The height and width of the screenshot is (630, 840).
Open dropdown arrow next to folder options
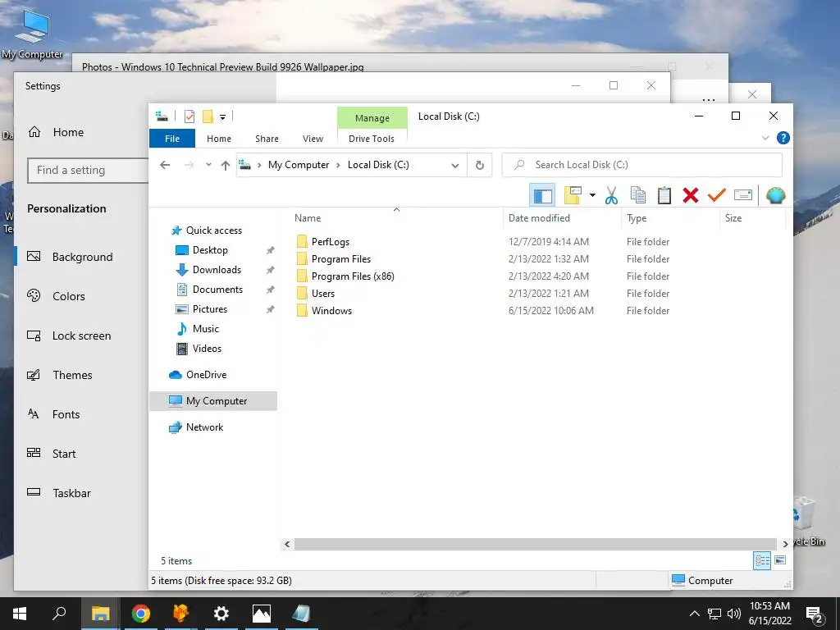[592, 195]
